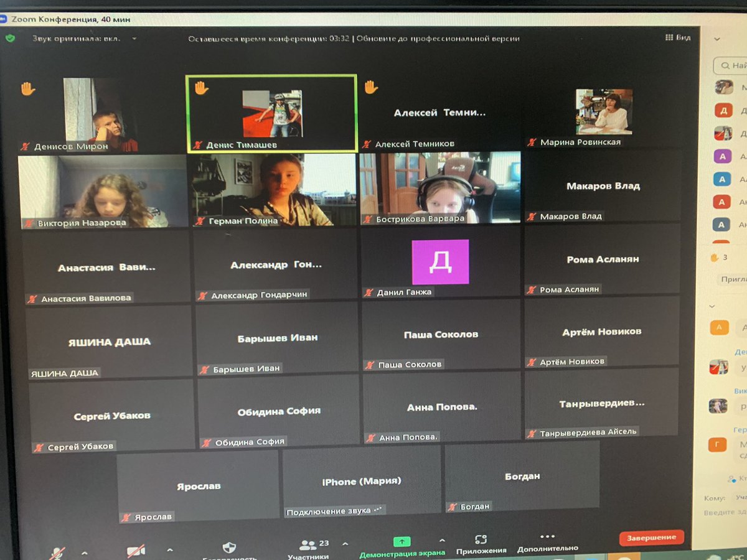Screen dimensions: 747x560
Task: Click muted mic icon beside Виктория Назарова name
Action: click(x=29, y=222)
